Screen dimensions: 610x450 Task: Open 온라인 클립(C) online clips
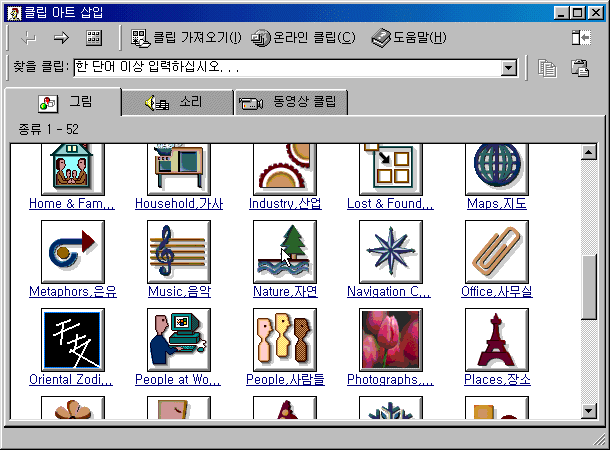coord(303,38)
